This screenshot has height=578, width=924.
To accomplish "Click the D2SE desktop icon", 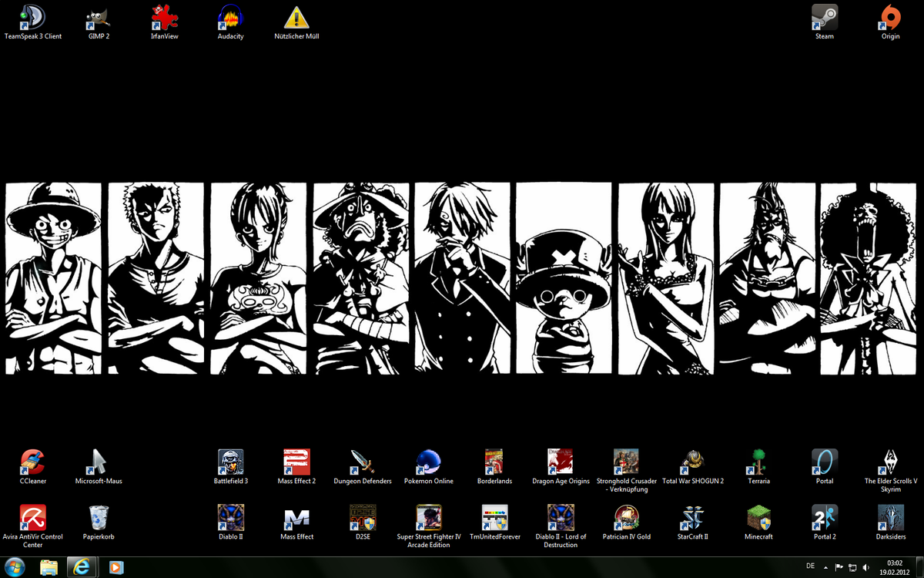I will (363, 523).
